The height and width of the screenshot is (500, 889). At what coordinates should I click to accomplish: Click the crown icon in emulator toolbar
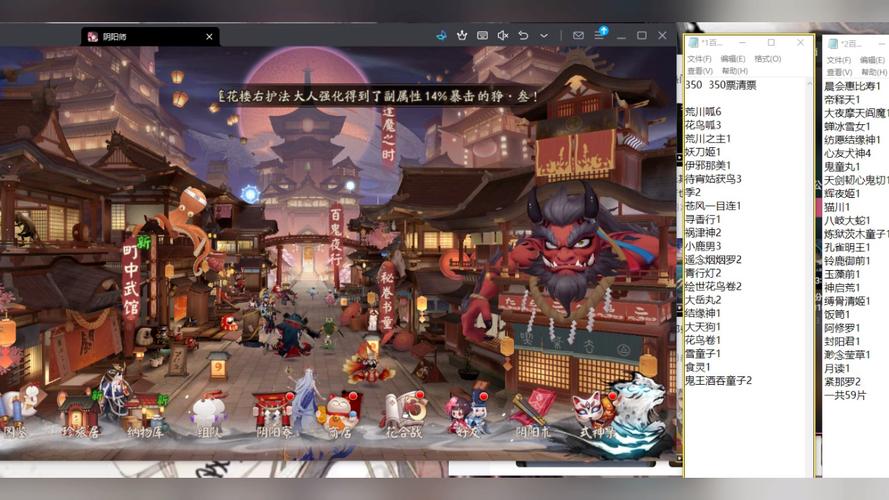(462, 36)
